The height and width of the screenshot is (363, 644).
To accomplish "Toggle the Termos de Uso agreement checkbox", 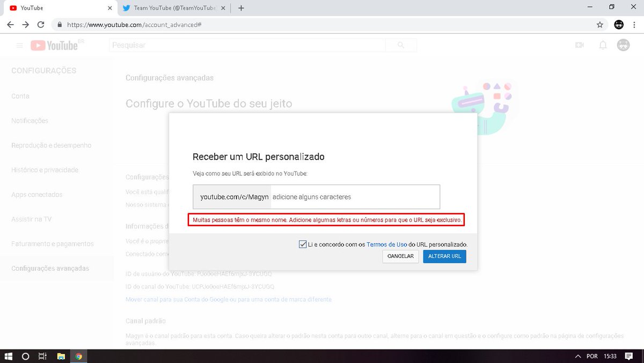I will (x=303, y=245).
